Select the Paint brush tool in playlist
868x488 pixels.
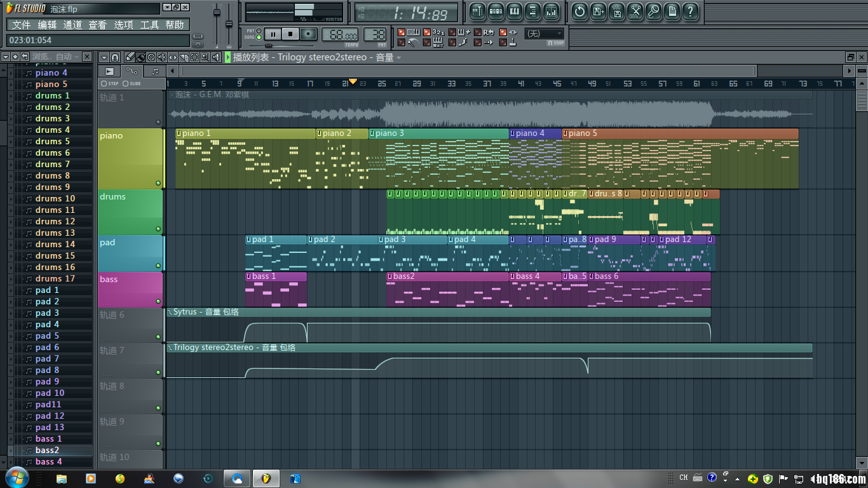tap(140, 57)
